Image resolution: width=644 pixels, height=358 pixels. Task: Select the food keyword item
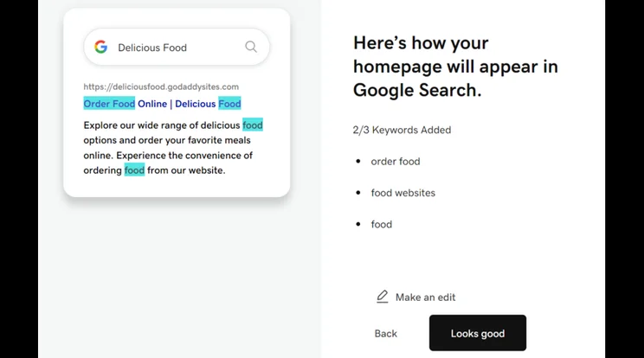[382, 224]
